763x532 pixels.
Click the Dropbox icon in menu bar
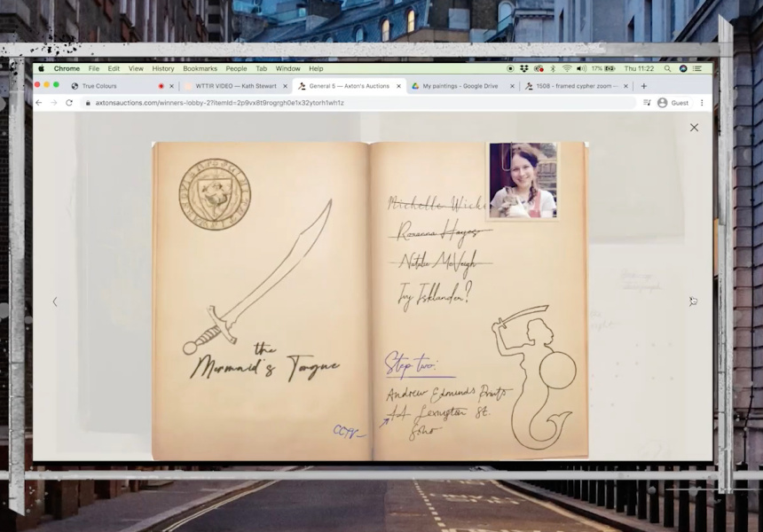tap(524, 68)
